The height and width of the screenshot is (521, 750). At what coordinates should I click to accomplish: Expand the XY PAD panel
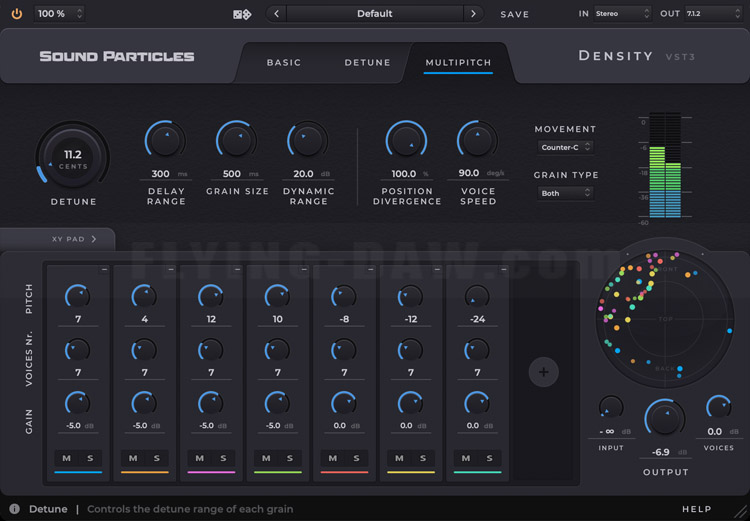coord(74,239)
